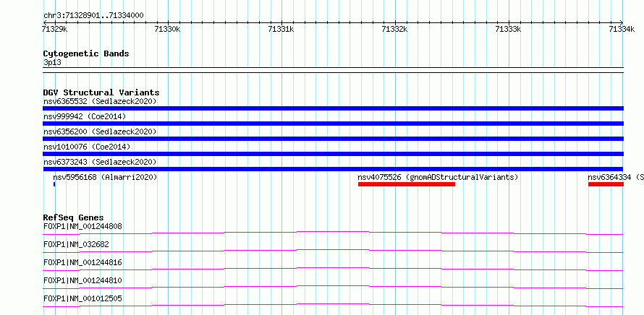The image size is (644, 315).
Task: Select the blue bar under nsv6356200
Action: 333,139
